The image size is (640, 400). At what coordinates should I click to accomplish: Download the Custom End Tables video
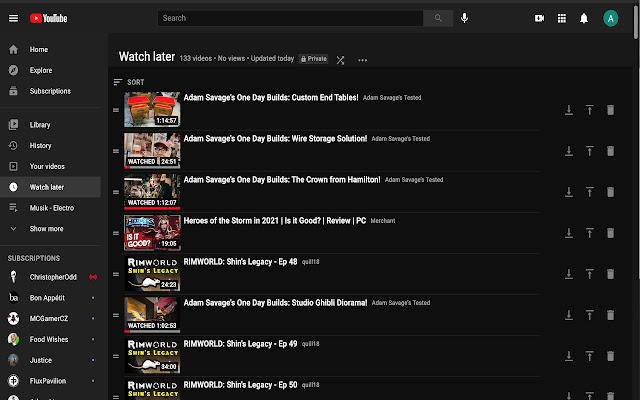pyautogui.click(x=569, y=110)
